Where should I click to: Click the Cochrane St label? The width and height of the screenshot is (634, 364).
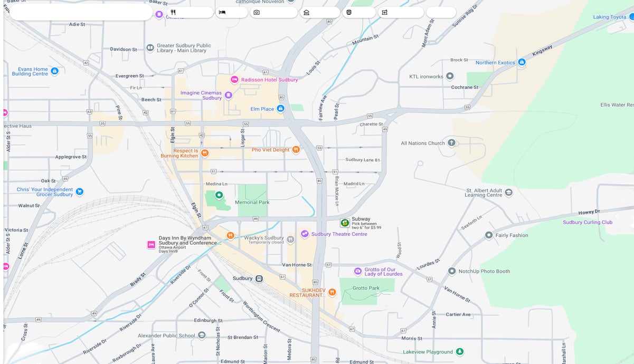coord(465,88)
